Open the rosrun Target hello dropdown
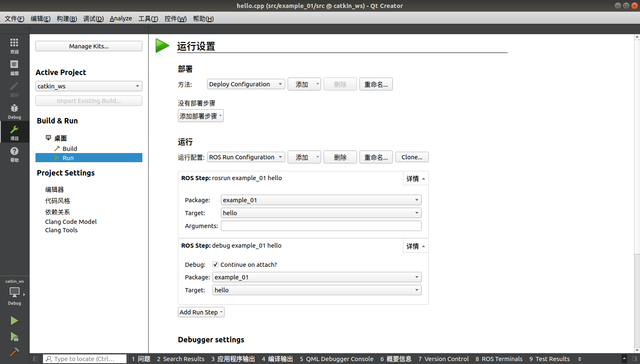 (x=321, y=213)
